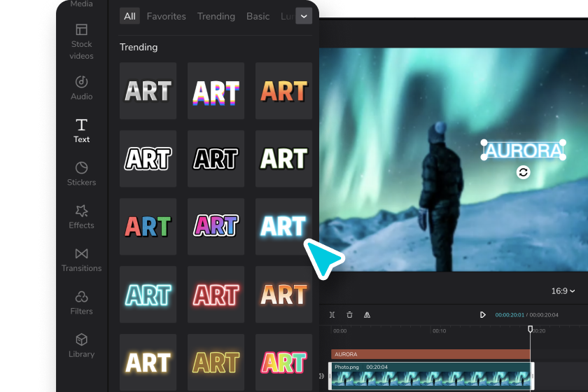Choose the red neon outline ART style
Image resolution: width=588 pixels, height=392 pixels.
click(x=216, y=295)
